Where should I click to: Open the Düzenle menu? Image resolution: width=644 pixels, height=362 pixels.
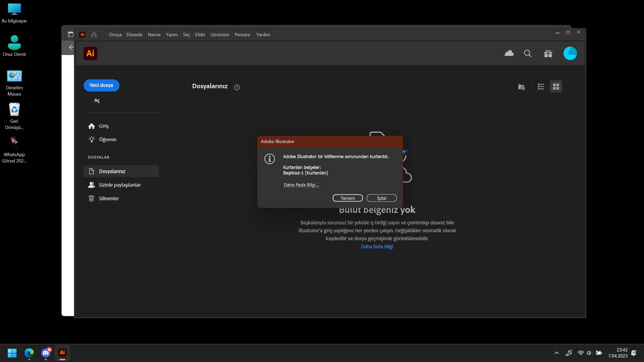[134, 34]
